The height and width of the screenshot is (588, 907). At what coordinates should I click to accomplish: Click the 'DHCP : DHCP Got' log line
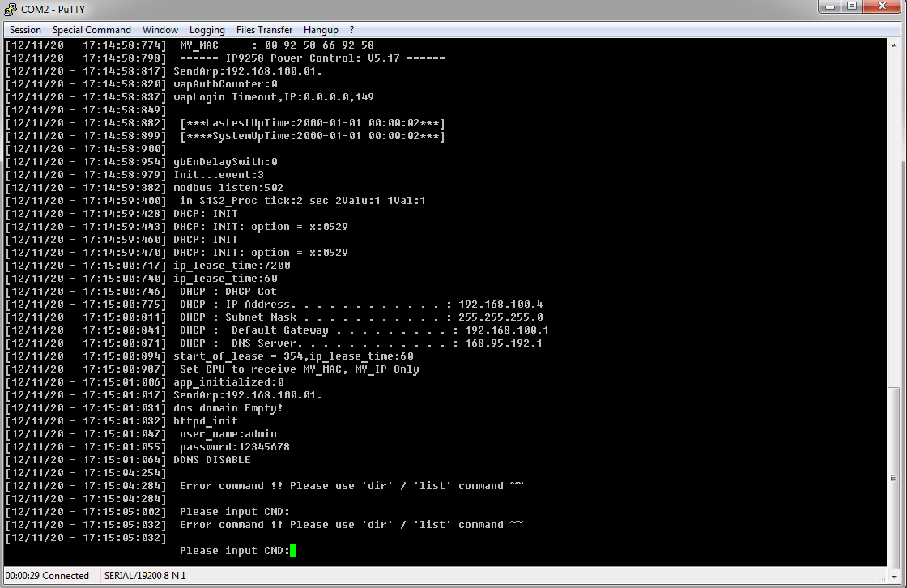click(x=228, y=291)
